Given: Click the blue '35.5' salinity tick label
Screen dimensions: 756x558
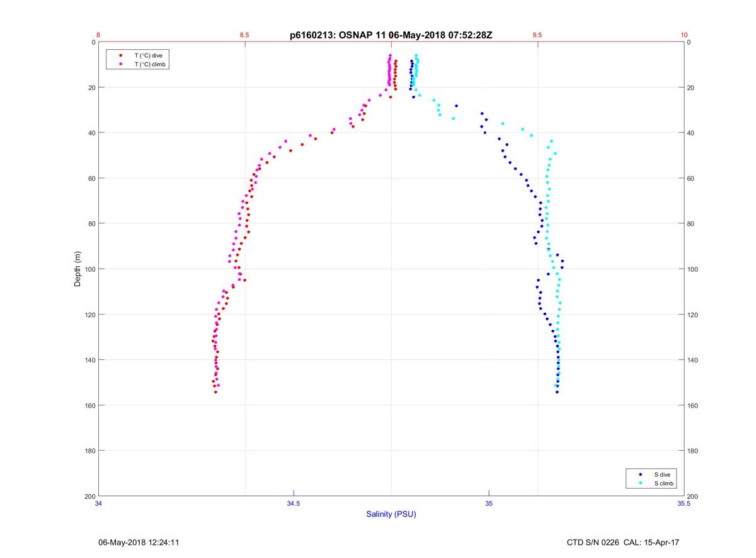Looking at the screenshot, I should point(684,503).
